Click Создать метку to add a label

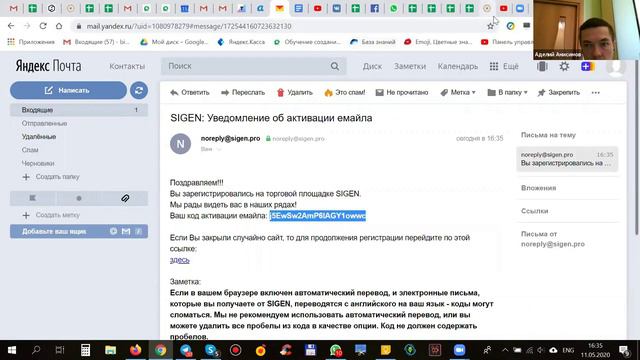pos(51,215)
